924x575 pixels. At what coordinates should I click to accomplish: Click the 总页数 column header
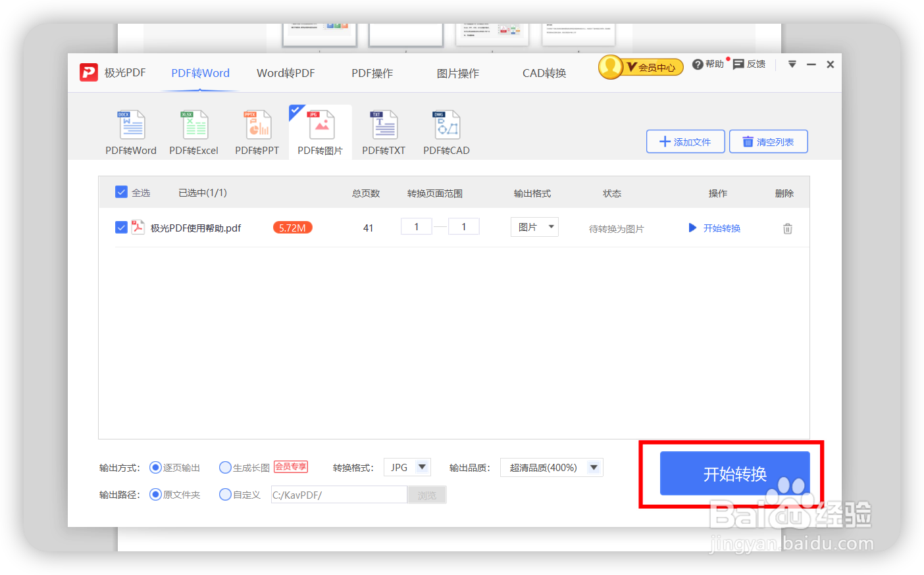pos(366,193)
